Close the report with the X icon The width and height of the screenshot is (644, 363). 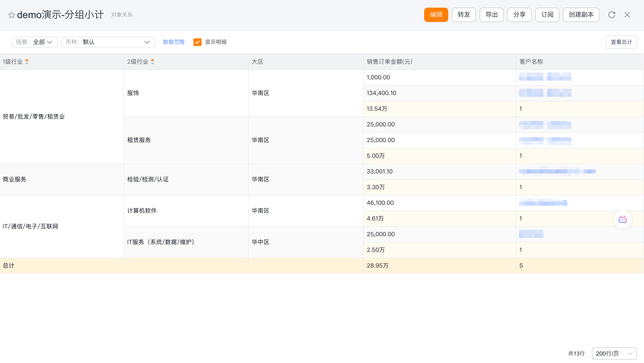(x=627, y=15)
